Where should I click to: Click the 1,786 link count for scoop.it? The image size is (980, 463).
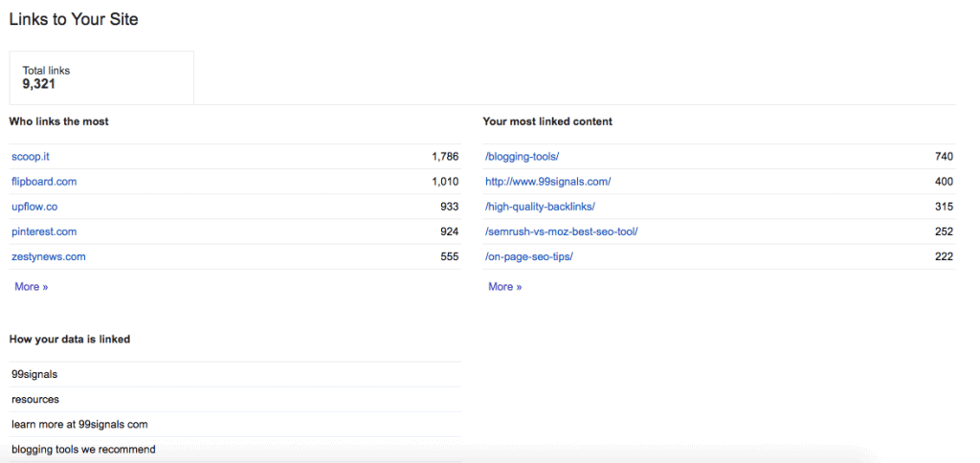(445, 156)
